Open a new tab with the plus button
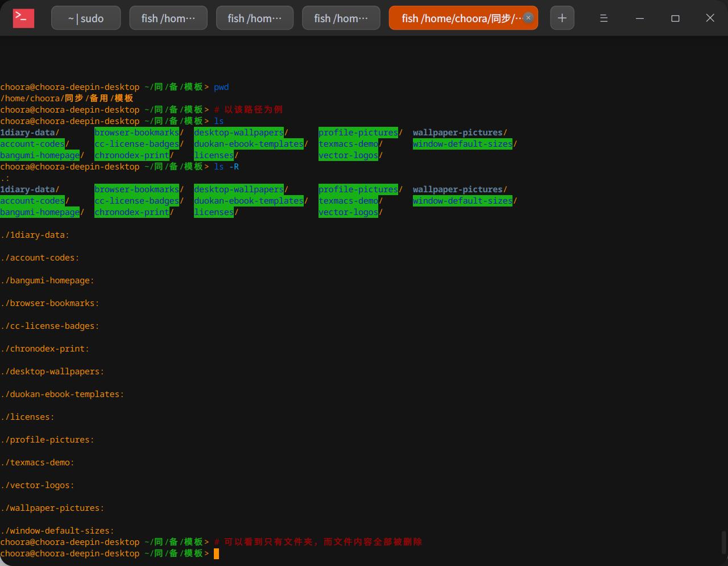 562,18
